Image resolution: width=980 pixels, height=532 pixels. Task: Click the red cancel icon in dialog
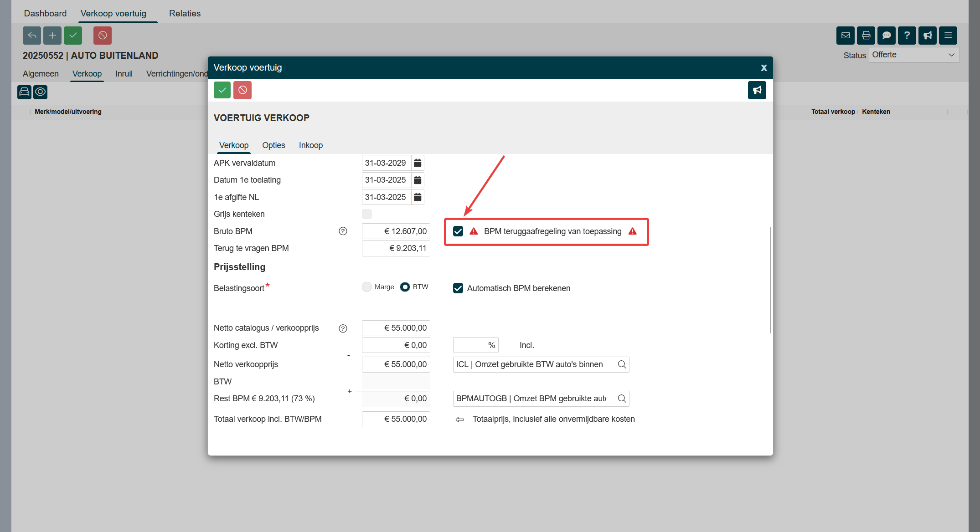coord(242,90)
